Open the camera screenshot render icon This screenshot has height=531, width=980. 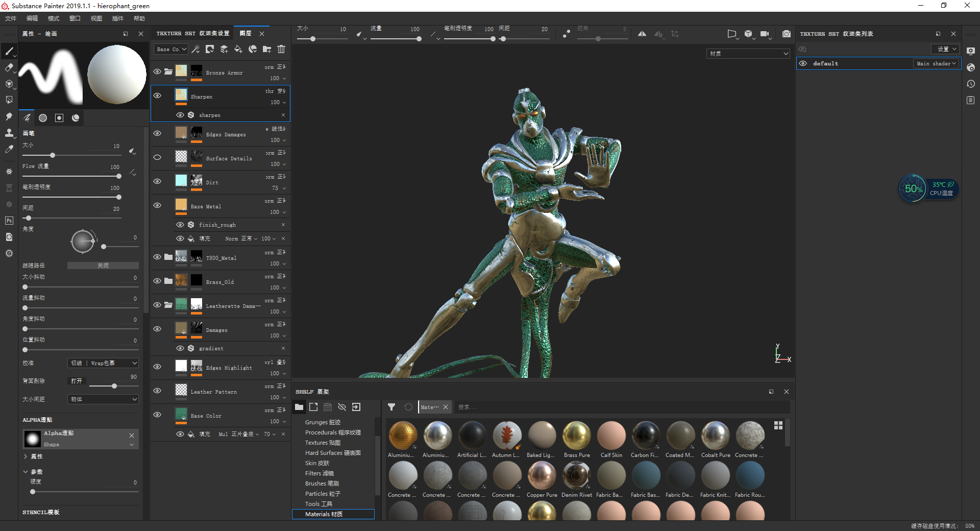787,34
